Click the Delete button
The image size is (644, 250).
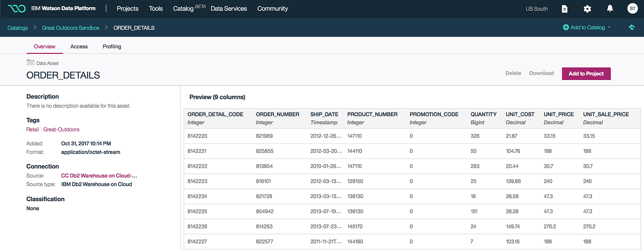click(x=513, y=73)
